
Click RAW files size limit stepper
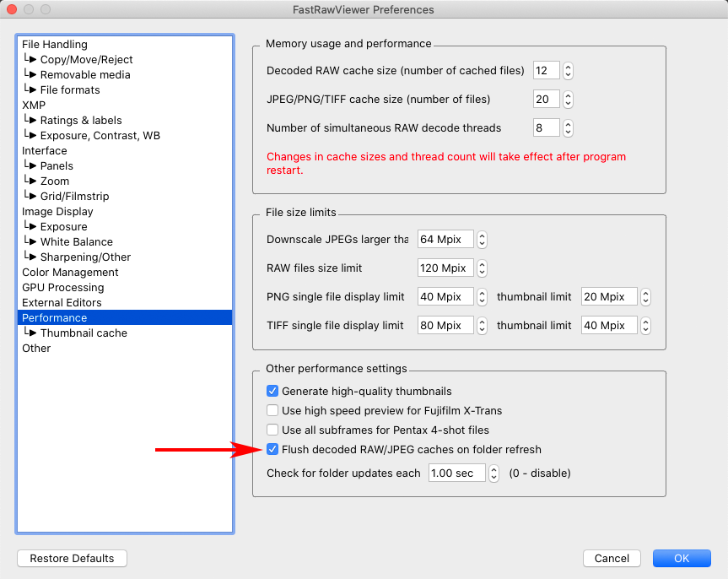(x=482, y=268)
